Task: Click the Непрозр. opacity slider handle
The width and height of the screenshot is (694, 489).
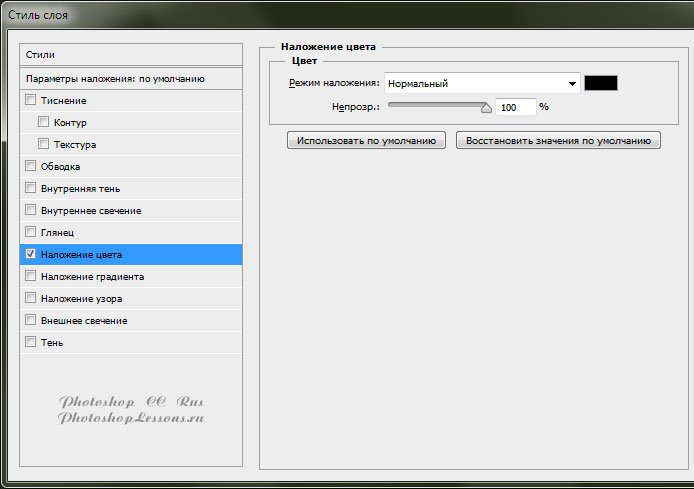Action: 487,107
